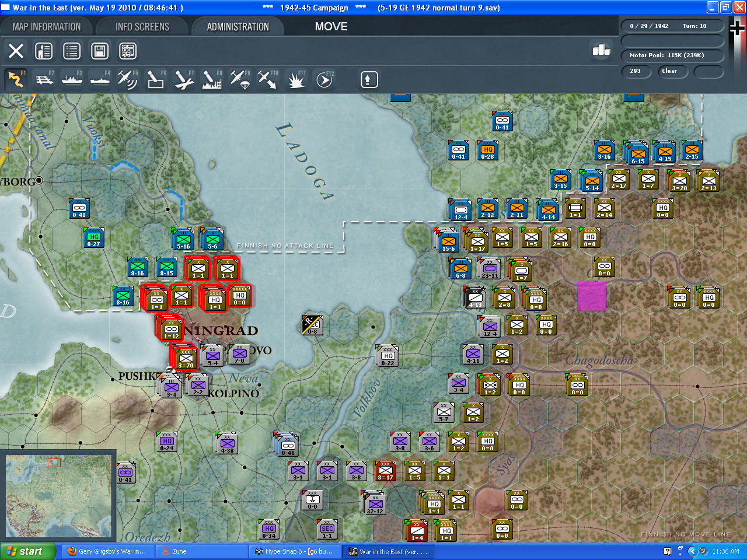747x560 pixels.
Task: Click the up-arrow box toolbar icon
Action: click(369, 79)
